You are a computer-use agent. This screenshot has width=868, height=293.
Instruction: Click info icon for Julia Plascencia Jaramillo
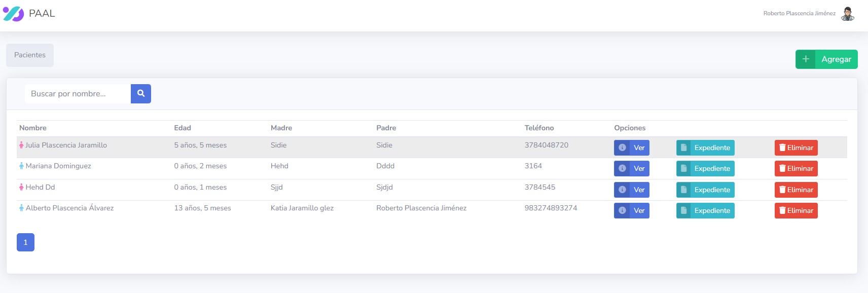coord(622,148)
